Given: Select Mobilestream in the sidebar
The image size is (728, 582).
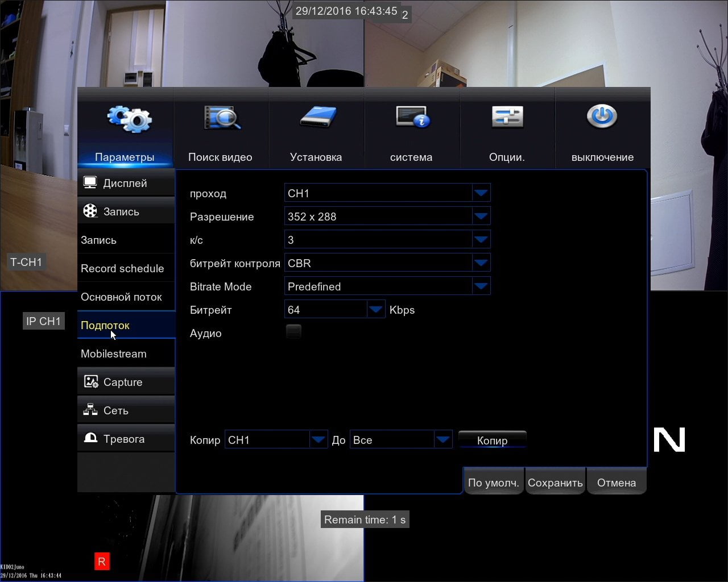Looking at the screenshot, I should (126, 354).
